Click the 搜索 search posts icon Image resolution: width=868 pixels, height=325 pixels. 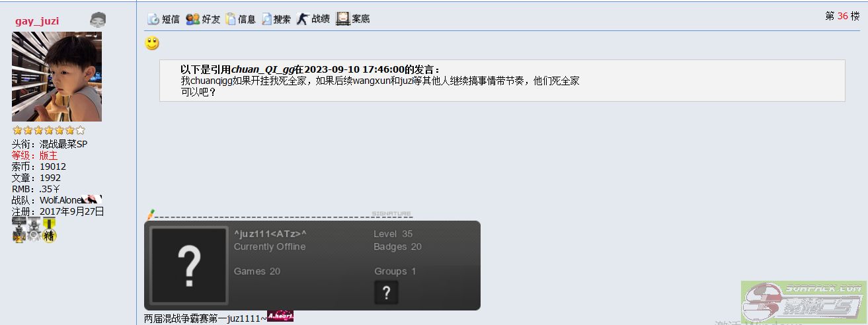276,19
